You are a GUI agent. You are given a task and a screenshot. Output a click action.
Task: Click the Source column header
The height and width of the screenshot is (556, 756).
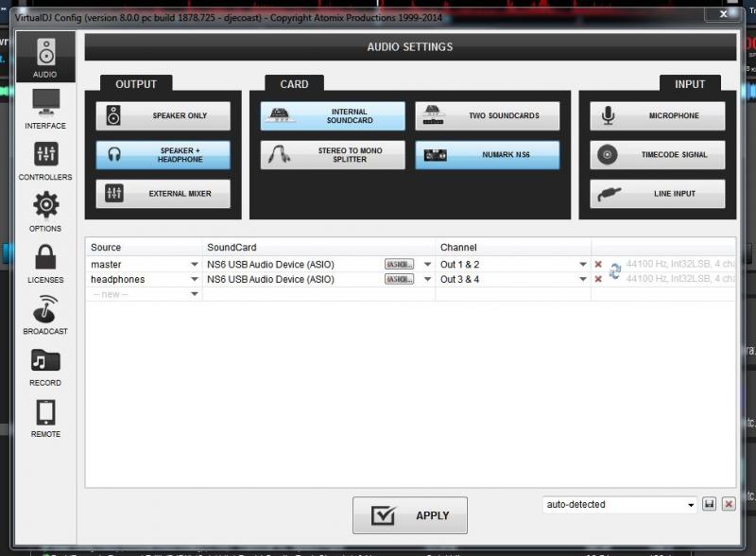coord(106,248)
